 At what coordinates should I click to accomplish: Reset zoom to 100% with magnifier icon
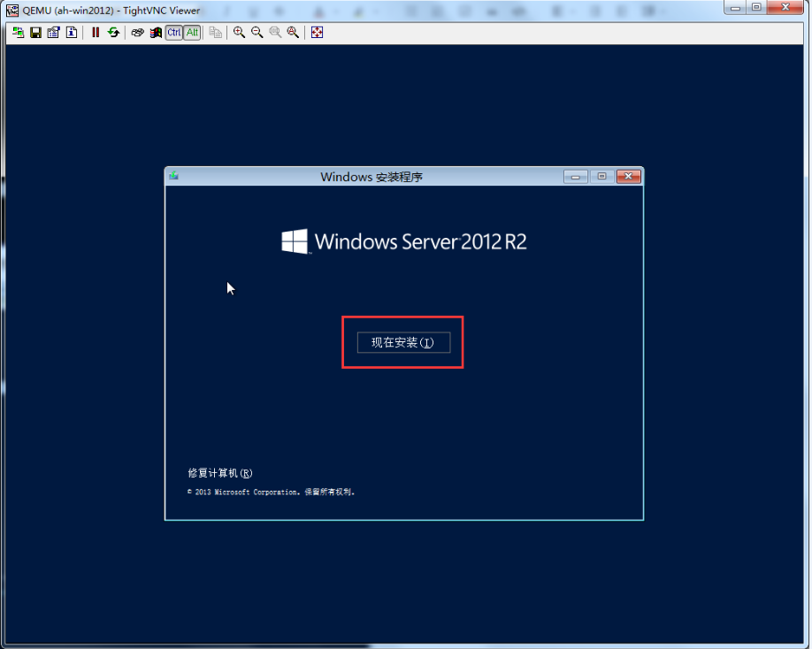coord(275,33)
